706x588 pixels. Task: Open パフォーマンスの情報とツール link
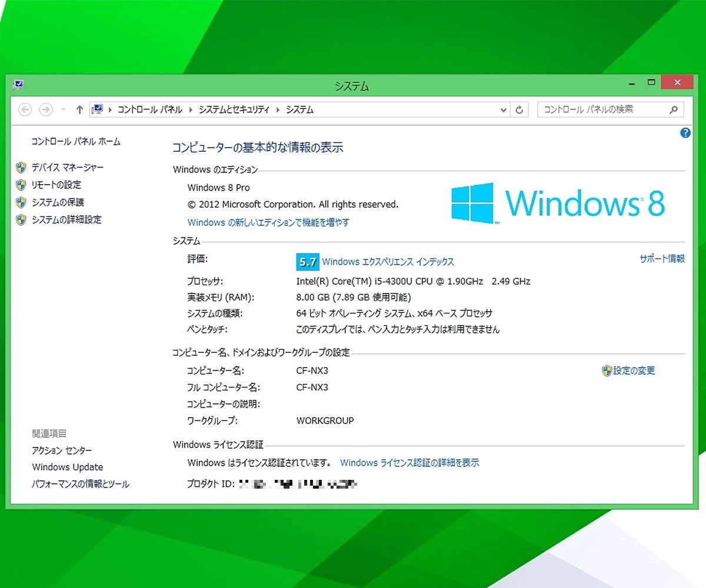pos(81,485)
